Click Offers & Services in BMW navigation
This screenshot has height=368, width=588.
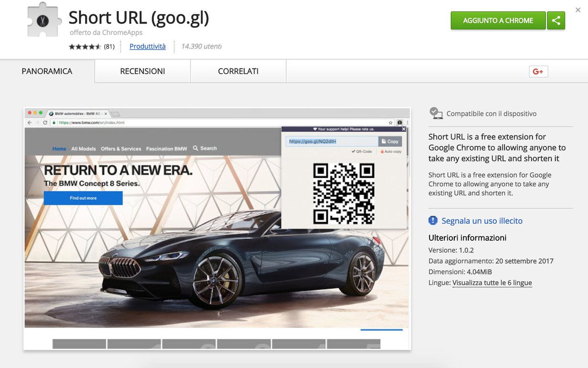[121, 148]
